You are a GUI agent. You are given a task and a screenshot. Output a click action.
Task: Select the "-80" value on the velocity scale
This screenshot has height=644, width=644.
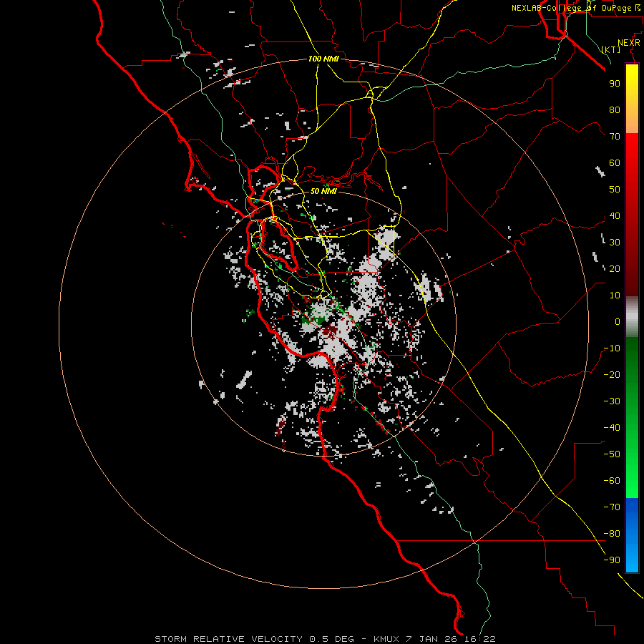pos(612,534)
